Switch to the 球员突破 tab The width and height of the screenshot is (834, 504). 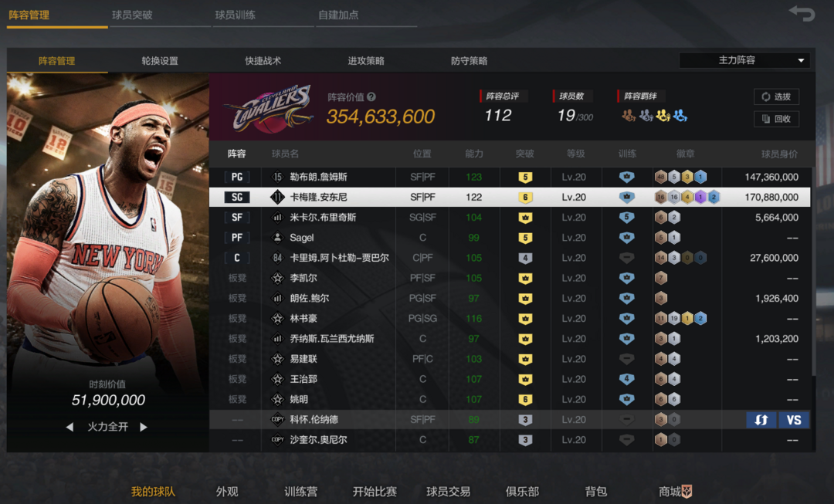pyautogui.click(x=133, y=15)
